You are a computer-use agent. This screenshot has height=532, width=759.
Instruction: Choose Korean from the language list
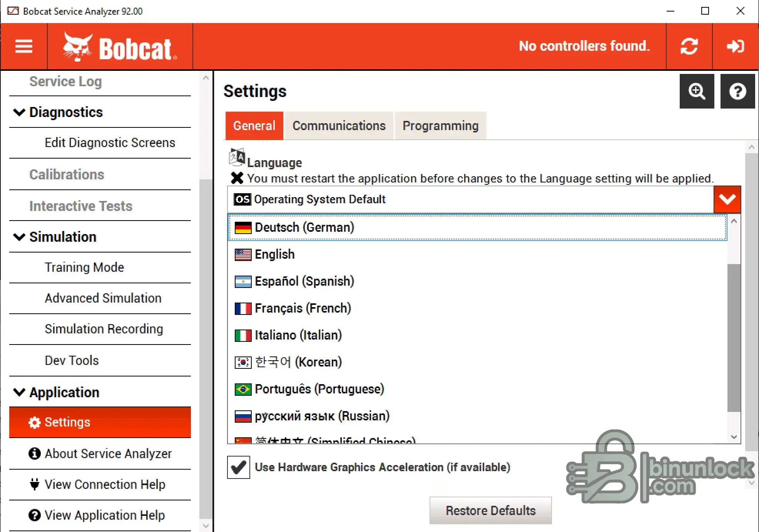click(477, 362)
